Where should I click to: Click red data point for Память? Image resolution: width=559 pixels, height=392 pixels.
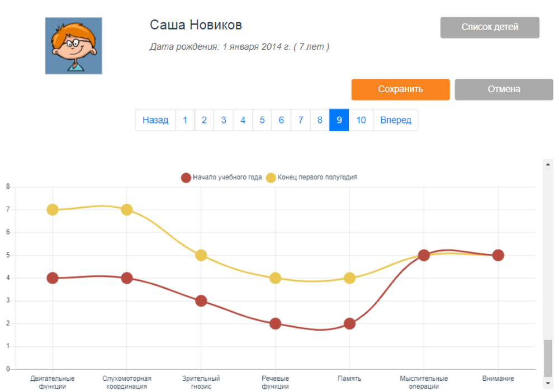pyautogui.click(x=349, y=323)
